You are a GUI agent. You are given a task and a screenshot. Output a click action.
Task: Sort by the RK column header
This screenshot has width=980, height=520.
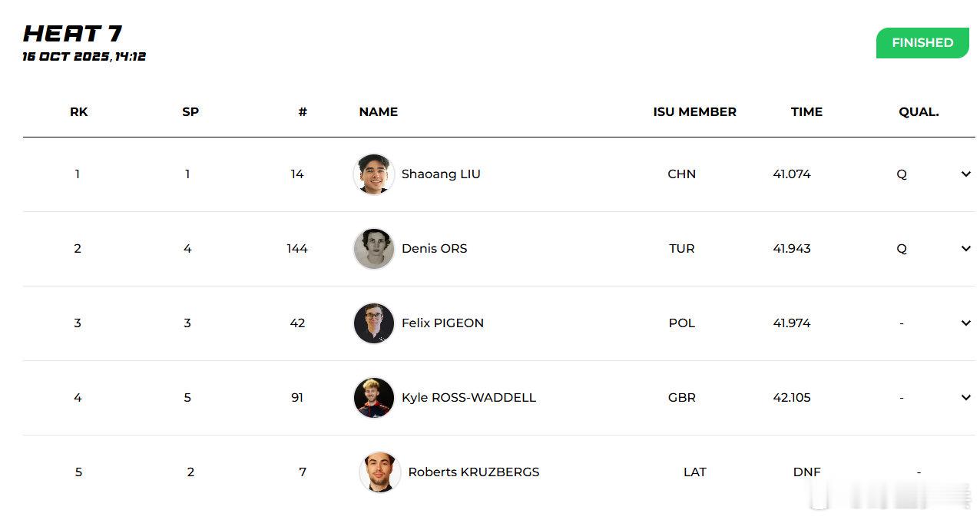coord(78,112)
